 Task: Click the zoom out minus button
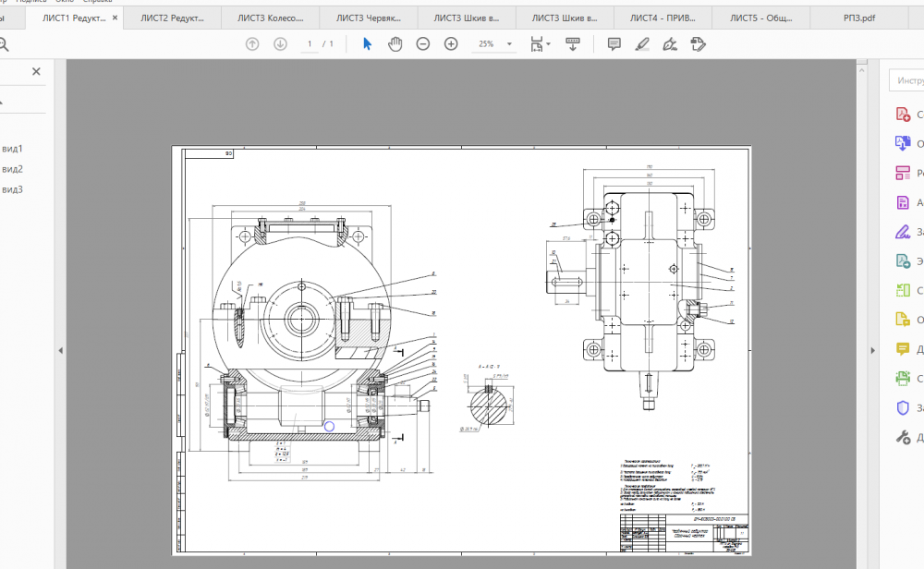(x=423, y=43)
